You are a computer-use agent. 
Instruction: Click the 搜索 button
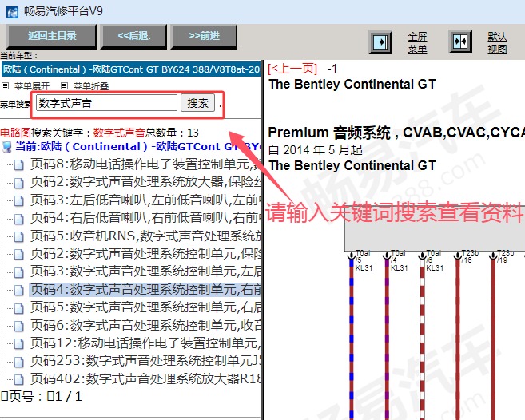click(x=197, y=103)
